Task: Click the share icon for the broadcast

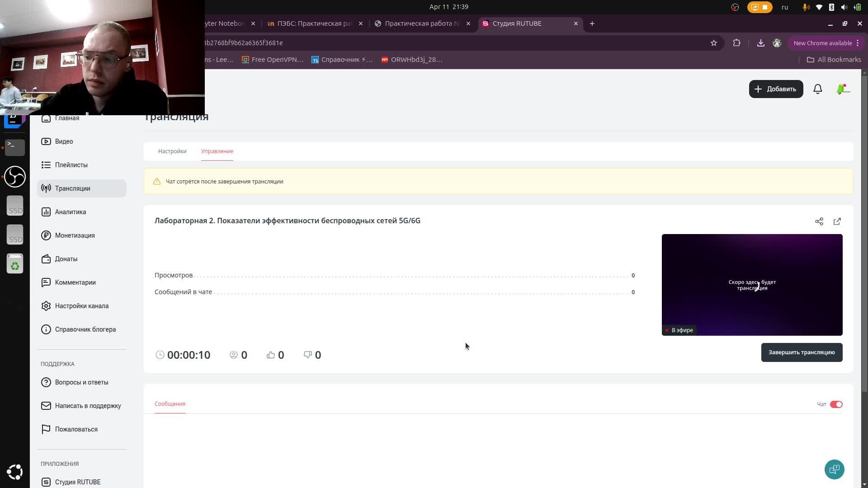Action: tap(819, 221)
